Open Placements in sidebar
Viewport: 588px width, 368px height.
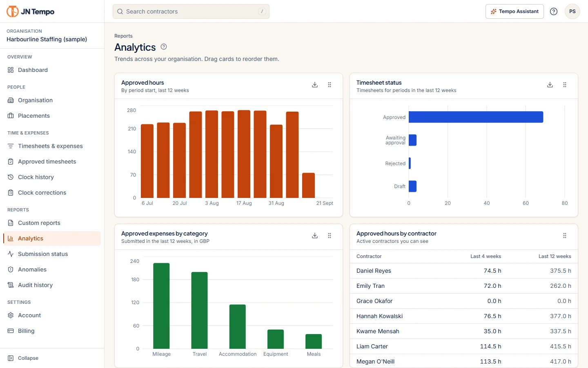point(52,116)
